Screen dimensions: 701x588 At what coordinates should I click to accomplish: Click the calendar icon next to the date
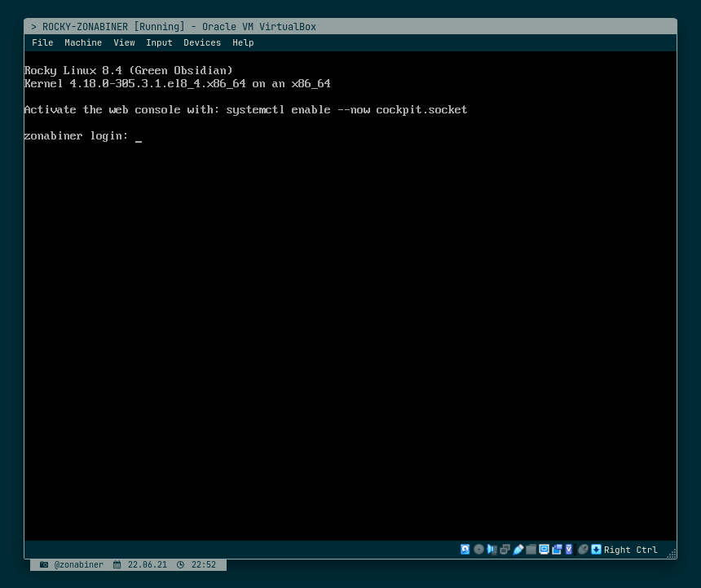[117, 564]
